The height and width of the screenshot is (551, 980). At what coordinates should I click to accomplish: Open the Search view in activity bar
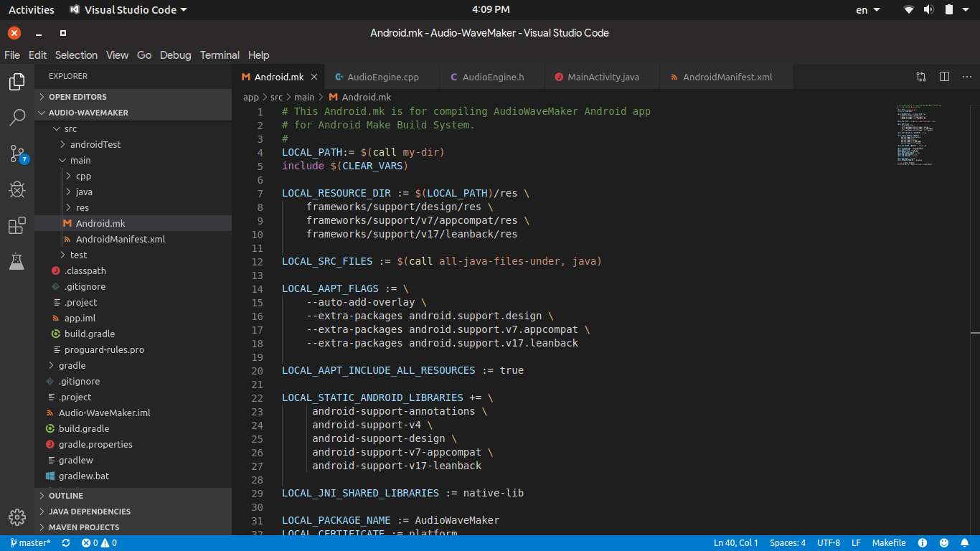tap(17, 118)
